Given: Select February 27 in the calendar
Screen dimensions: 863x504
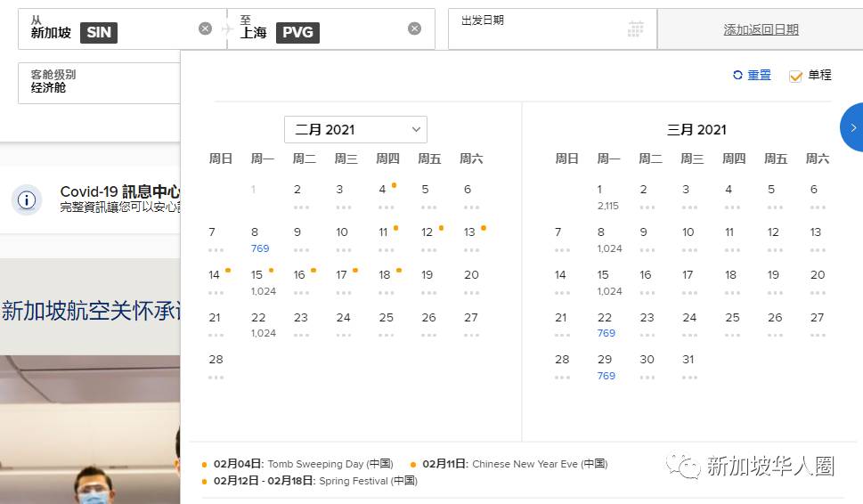Looking at the screenshot, I should point(471,324).
